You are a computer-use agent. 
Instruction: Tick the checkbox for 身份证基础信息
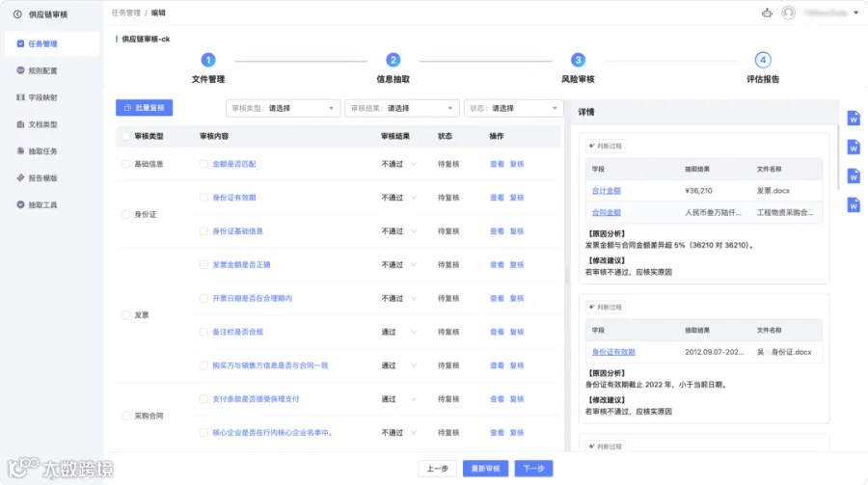pyautogui.click(x=203, y=230)
